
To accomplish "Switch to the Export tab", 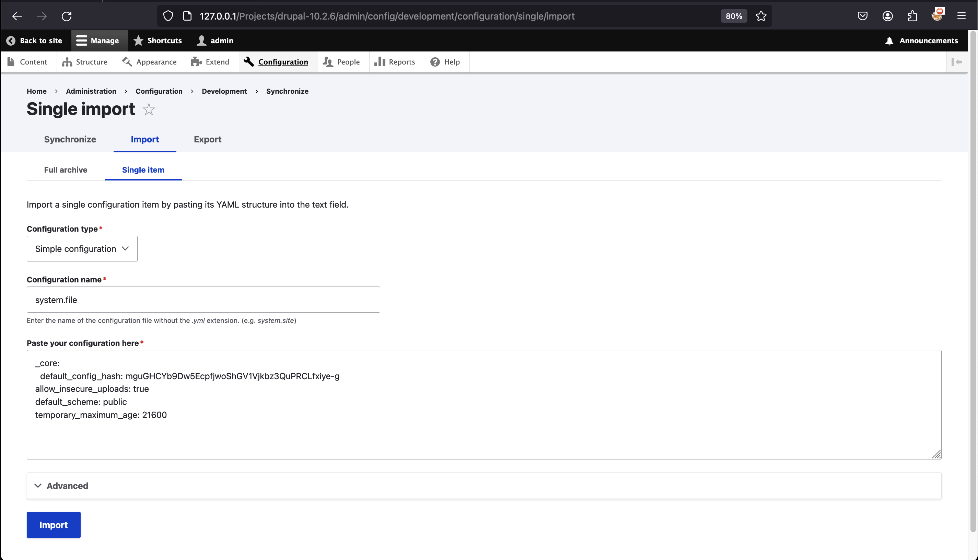I will click(x=207, y=139).
